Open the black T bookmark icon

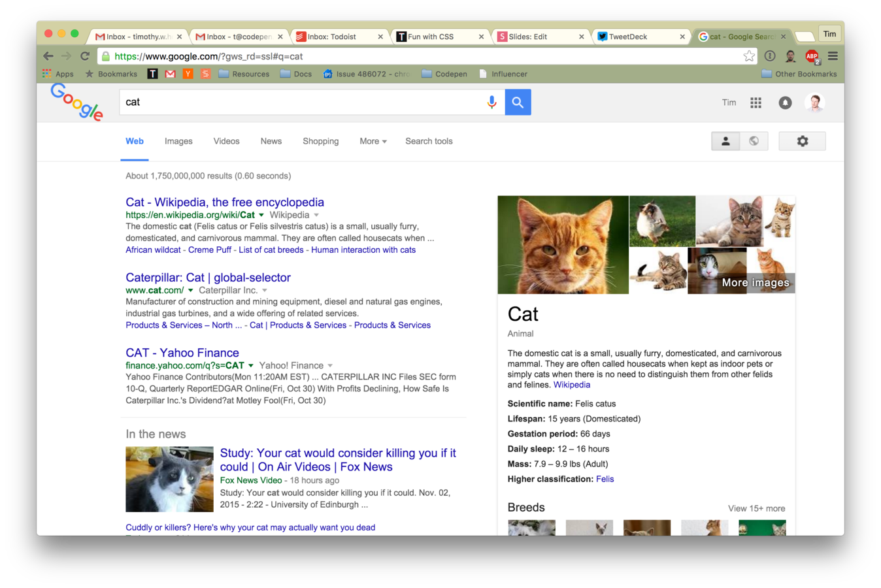coord(152,74)
